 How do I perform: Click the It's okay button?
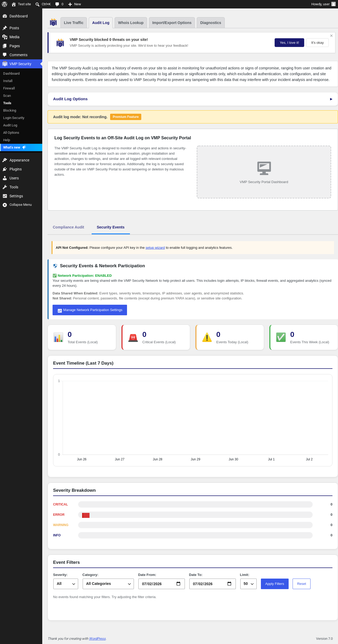coord(317,43)
